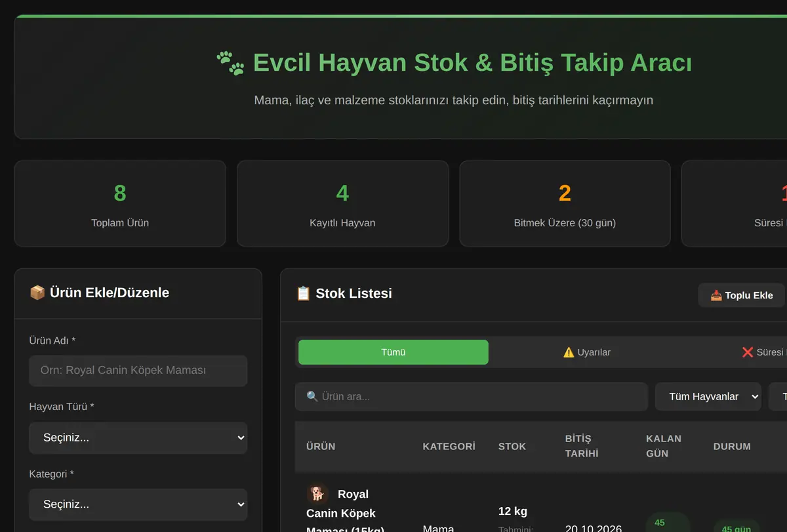Open the Hayvan Türü dropdown

click(x=138, y=438)
